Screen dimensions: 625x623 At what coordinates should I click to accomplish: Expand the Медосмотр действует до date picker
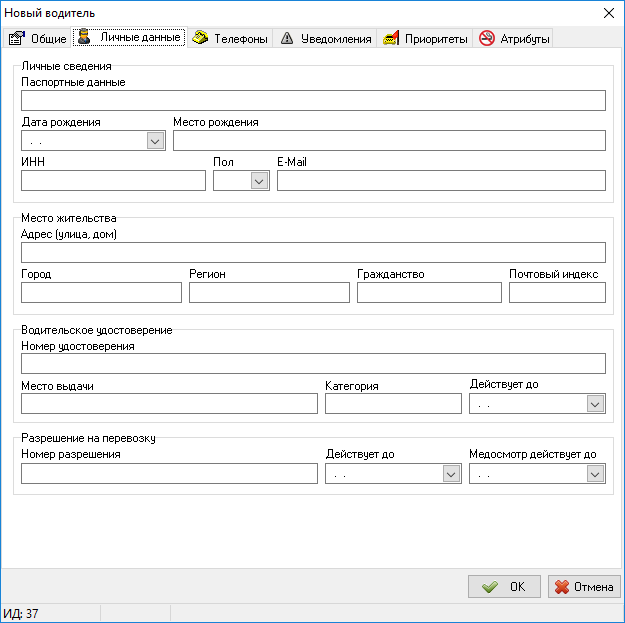[595, 474]
